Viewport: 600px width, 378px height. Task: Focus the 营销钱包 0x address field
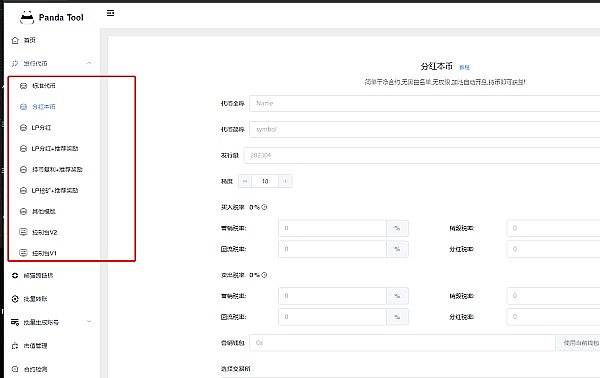402,343
